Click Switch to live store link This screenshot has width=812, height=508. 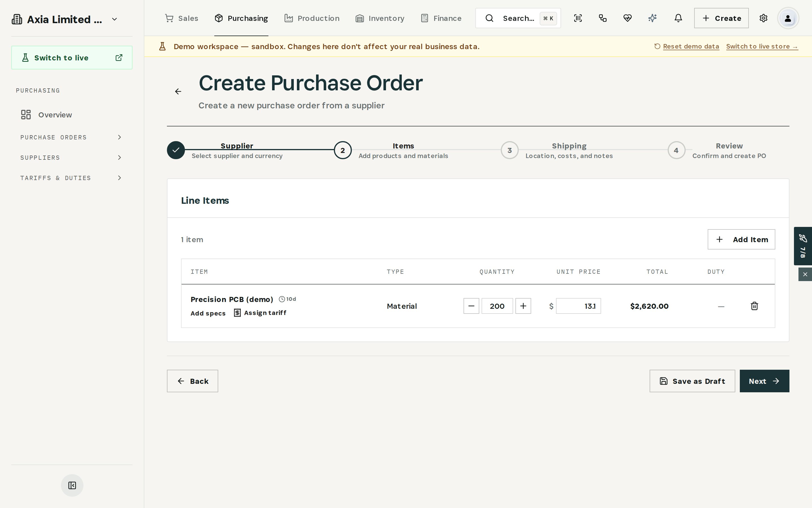point(762,46)
